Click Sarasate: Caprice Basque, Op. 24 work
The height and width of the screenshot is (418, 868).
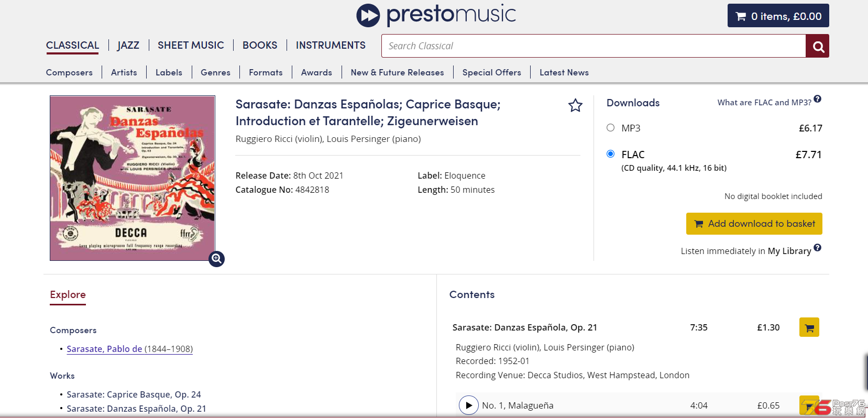point(134,394)
